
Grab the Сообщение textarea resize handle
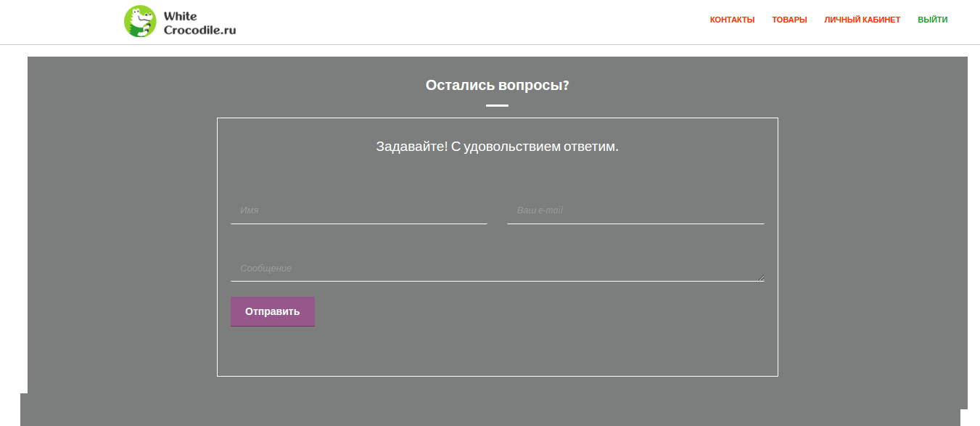[x=761, y=277]
